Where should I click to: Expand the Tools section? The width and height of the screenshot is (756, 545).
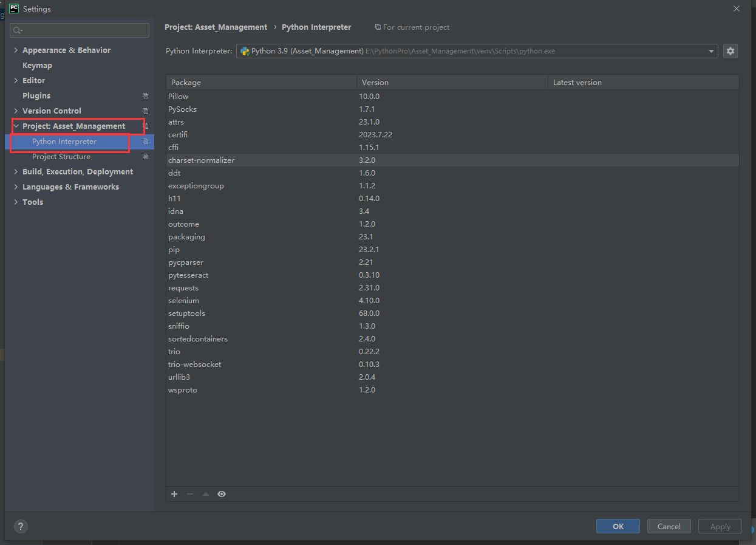tap(16, 202)
